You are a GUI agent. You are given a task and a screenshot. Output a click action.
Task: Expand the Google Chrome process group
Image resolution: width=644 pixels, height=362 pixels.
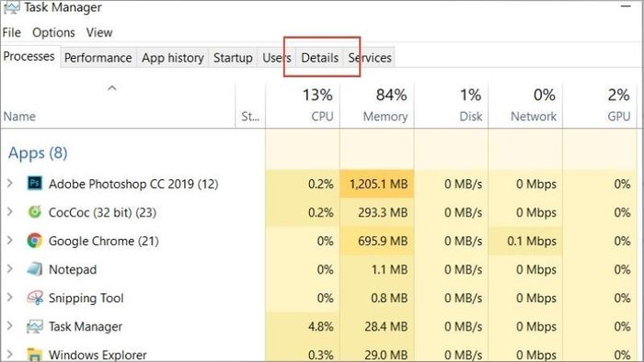point(10,240)
